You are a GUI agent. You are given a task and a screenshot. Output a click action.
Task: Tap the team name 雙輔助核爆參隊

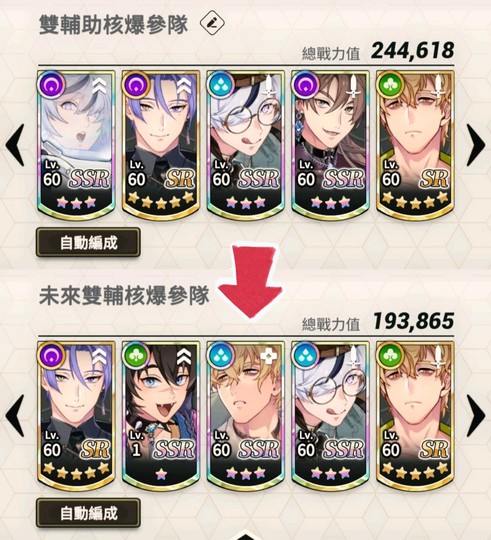114,24
